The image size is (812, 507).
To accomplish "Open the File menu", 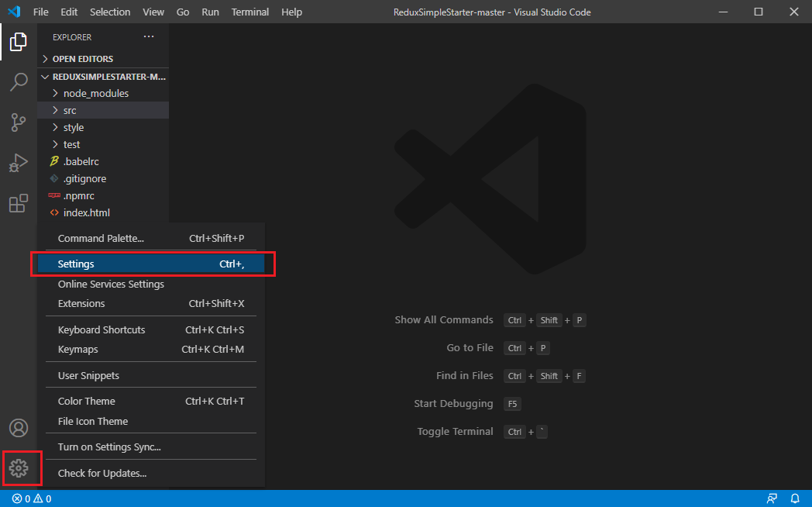I will tap(40, 12).
